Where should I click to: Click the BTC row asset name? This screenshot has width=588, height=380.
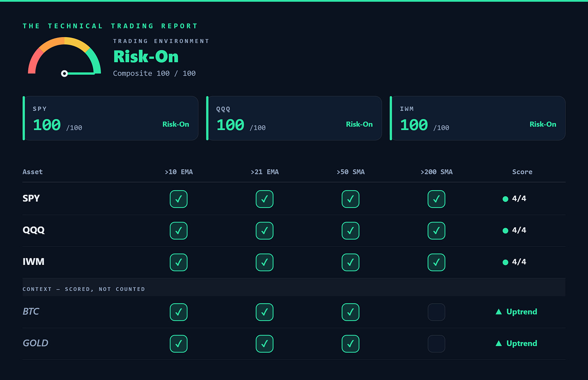click(31, 311)
